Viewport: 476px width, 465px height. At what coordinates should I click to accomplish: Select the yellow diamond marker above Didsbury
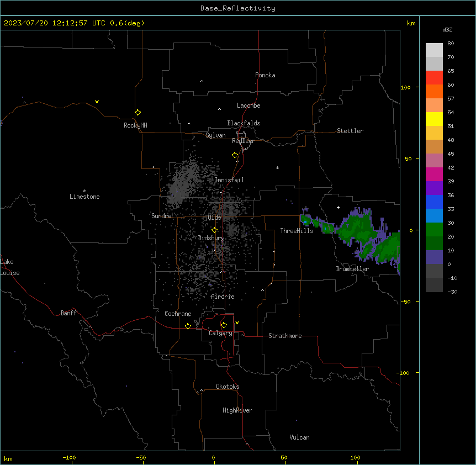[214, 230]
